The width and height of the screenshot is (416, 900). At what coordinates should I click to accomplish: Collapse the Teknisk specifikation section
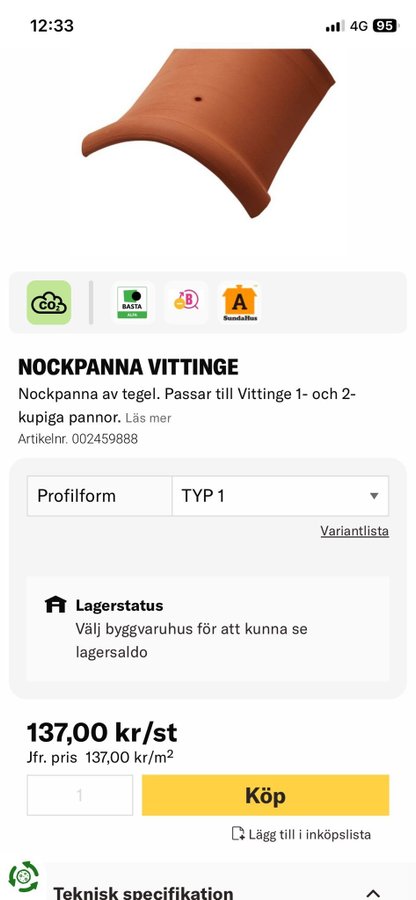(373, 893)
